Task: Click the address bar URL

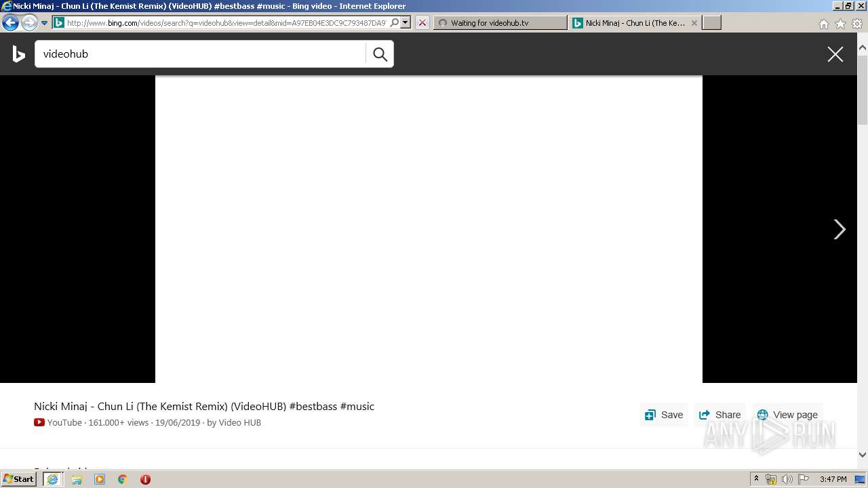Action: 226,22
